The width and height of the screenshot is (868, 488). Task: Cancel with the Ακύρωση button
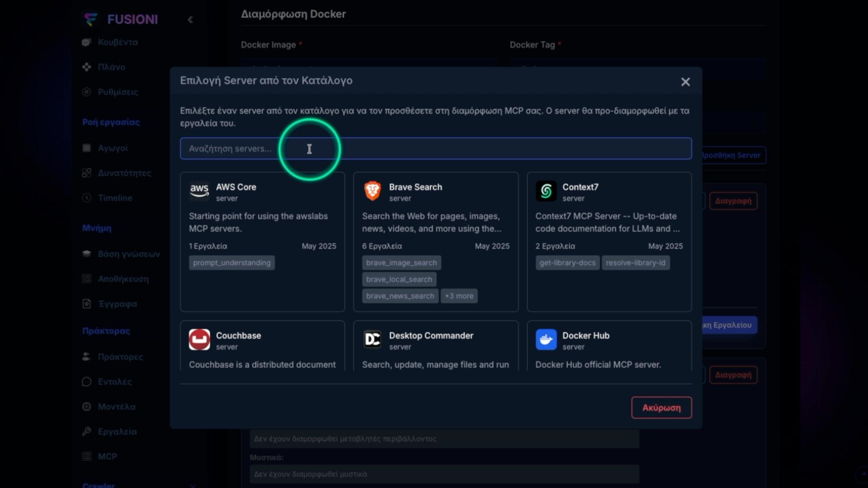pos(661,408)
